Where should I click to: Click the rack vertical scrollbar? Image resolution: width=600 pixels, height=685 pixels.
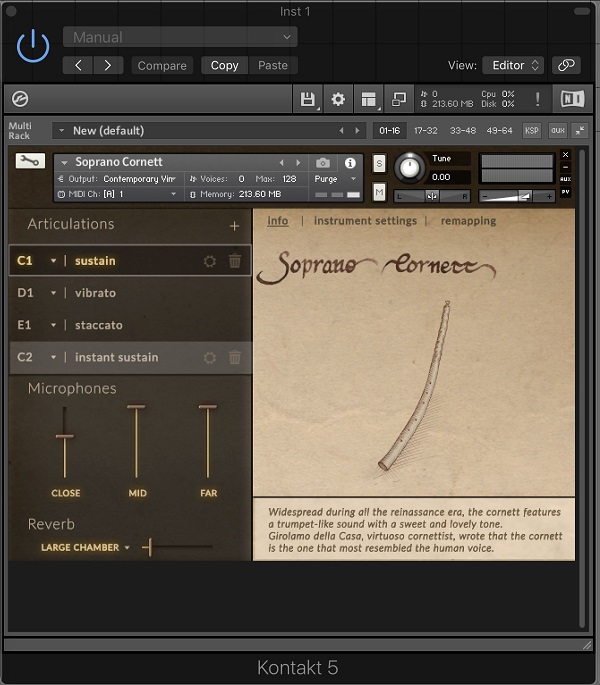click(x=582, y=389)
